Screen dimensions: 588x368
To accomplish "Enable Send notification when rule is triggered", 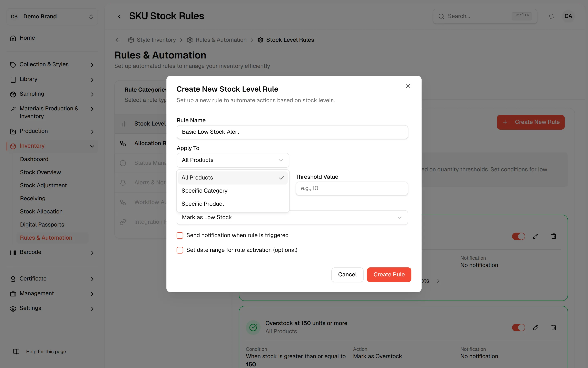I will click(180, 235).
